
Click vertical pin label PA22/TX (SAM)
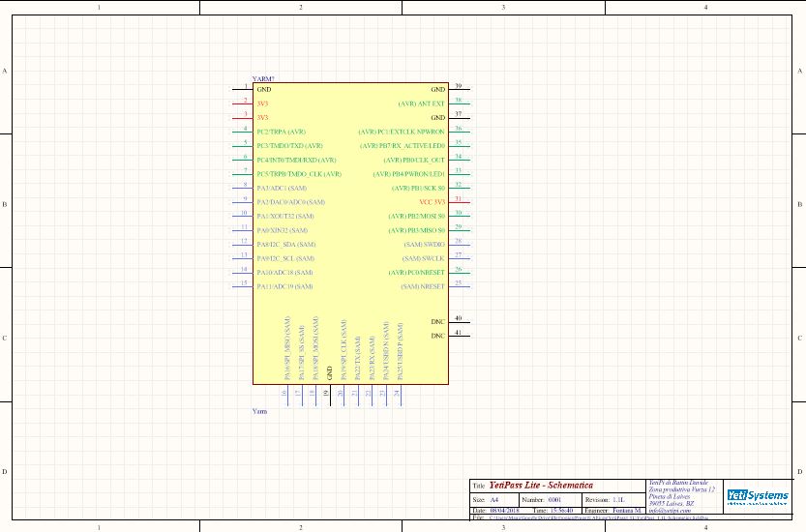358,358
